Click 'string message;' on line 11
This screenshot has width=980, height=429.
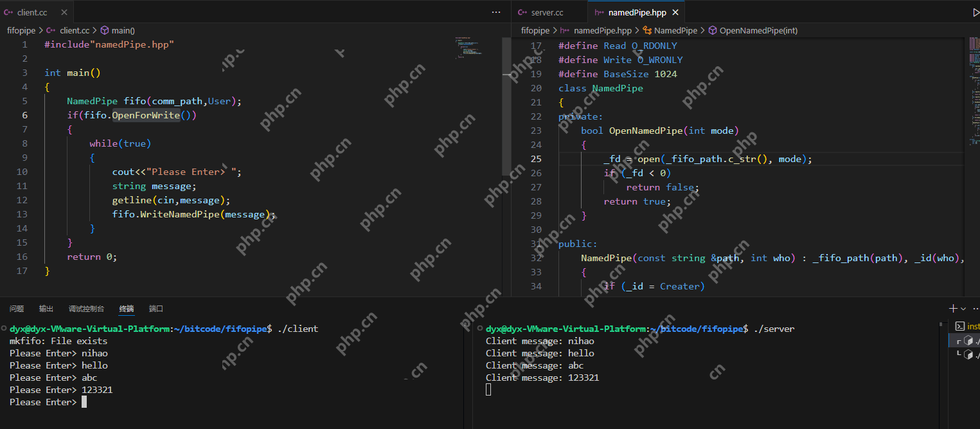154,186
